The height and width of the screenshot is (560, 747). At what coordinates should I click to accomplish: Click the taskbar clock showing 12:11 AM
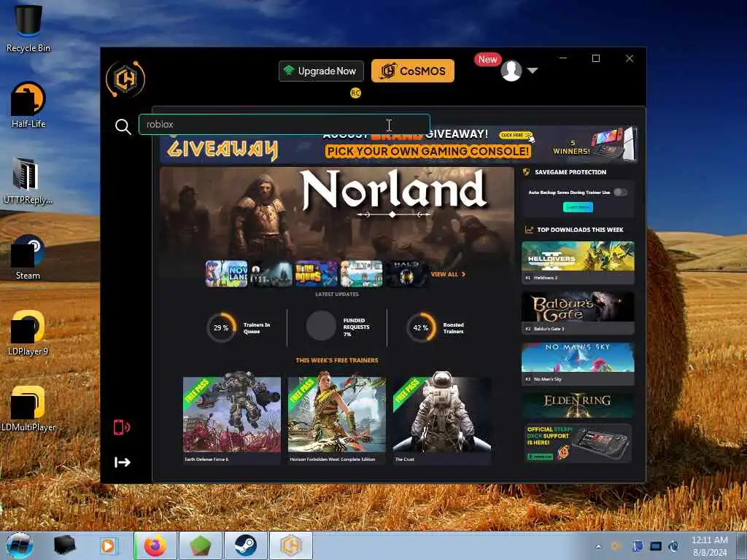[709, 546]
